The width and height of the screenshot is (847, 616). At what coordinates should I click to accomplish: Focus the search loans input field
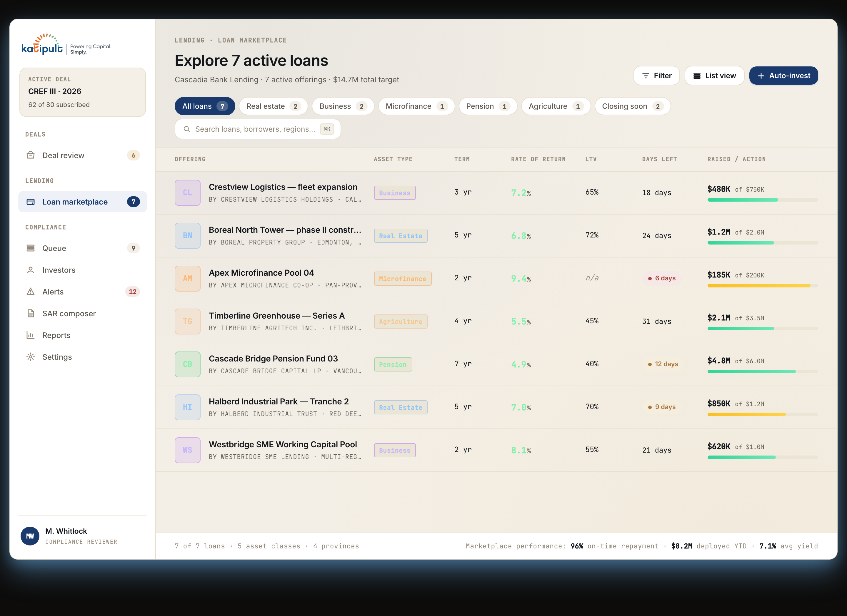pos(258,129)
